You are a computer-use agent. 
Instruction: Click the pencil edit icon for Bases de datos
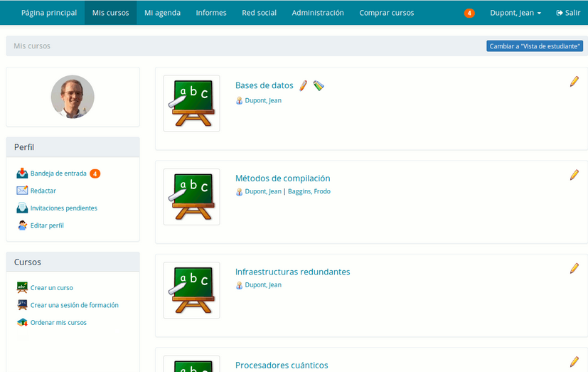tap(574, 82)
